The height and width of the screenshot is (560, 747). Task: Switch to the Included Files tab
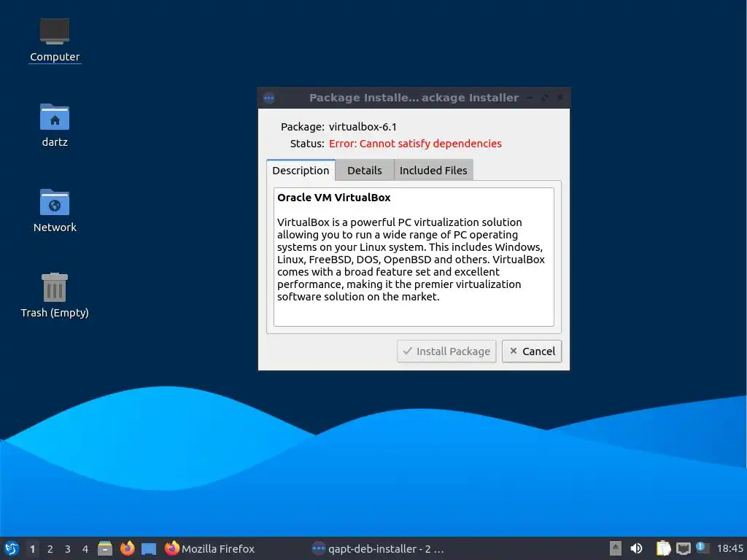point(433,170)
